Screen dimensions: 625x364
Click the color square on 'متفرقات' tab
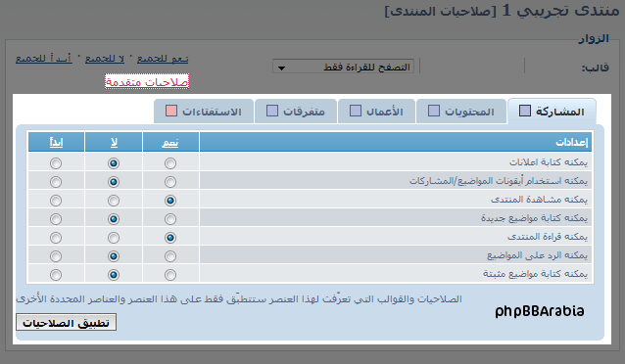pyautogui.click(x=272, y=111)
